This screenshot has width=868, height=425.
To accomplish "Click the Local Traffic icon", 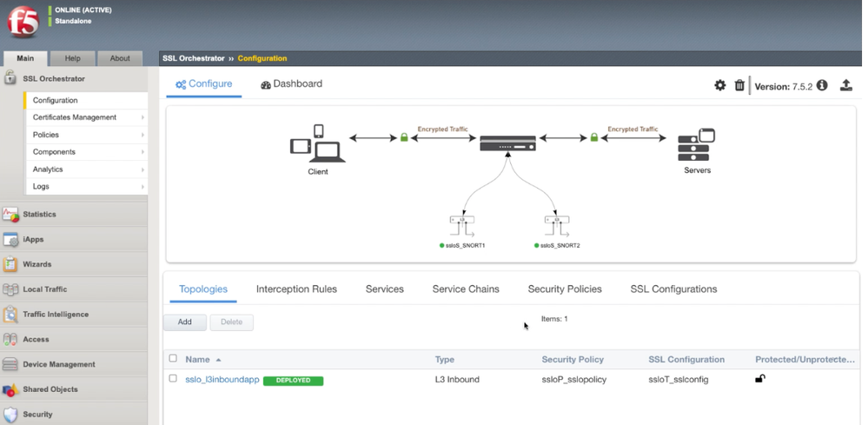I will pos(10,289).
